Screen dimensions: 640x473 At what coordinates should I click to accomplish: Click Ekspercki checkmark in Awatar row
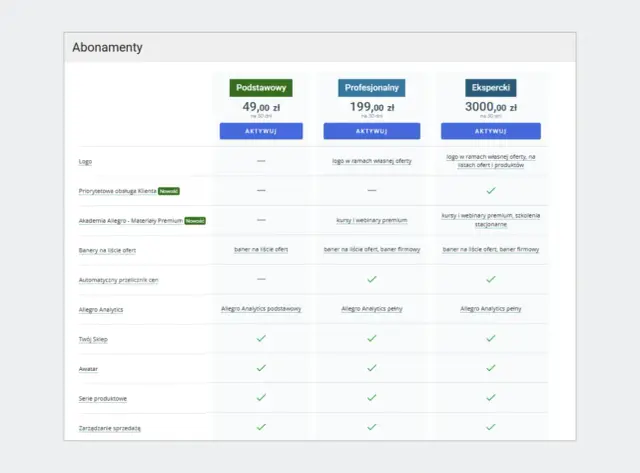click(491, 368)
